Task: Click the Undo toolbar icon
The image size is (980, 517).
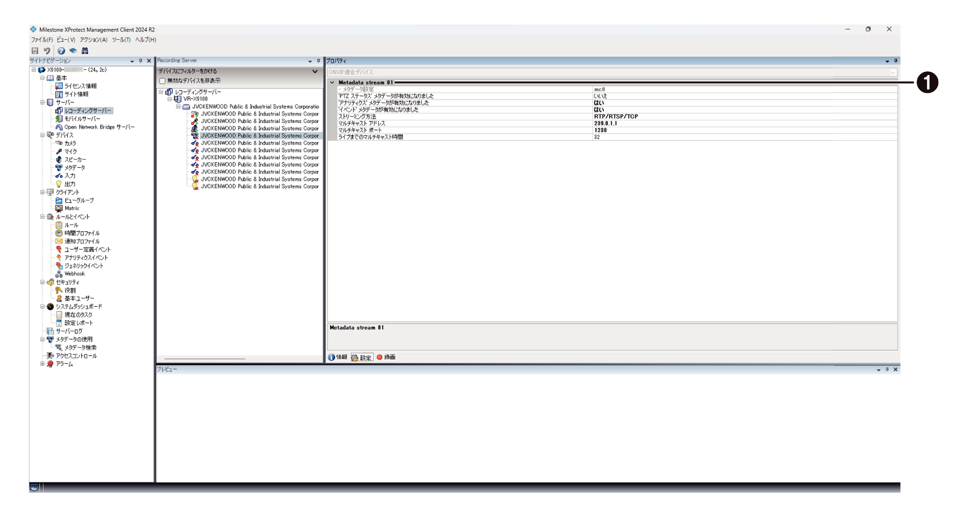Action: (47, 51)
